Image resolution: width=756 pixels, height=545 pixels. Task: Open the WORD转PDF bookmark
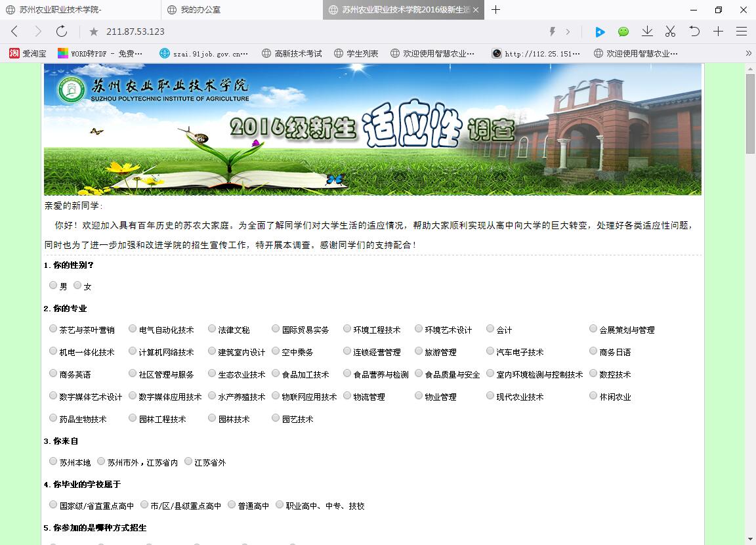click(100, 54)
